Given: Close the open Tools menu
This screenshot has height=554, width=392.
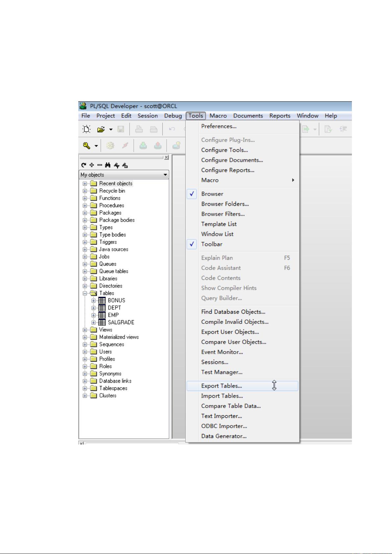Looking at the screenshot, I should point(196,116).
